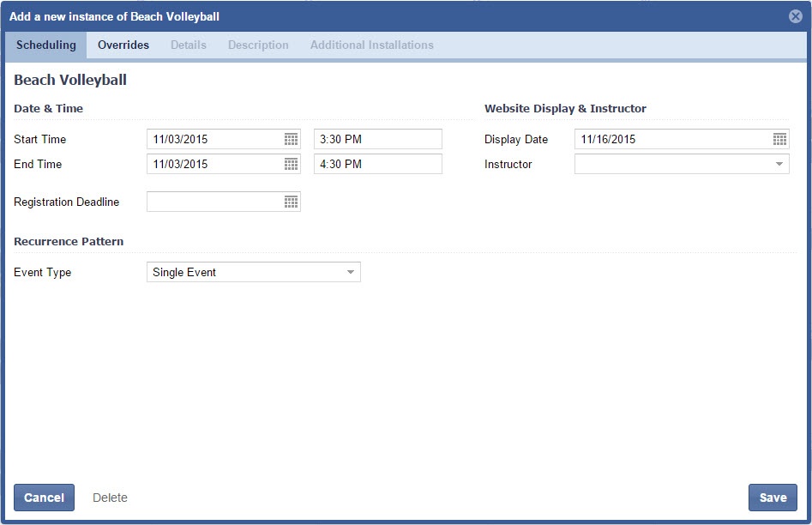The image size is (812, 525).
Task: Click the End Time date field
Action: (214, 164)
